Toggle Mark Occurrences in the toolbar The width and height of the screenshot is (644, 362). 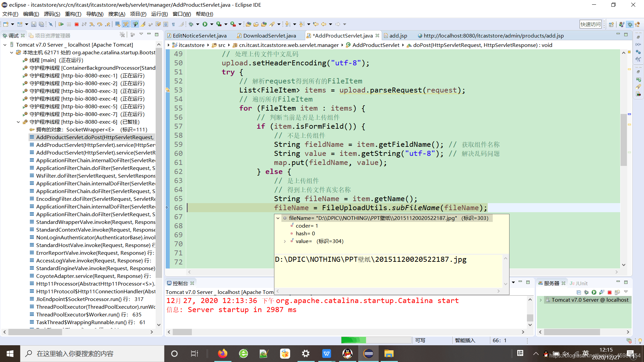143,24
